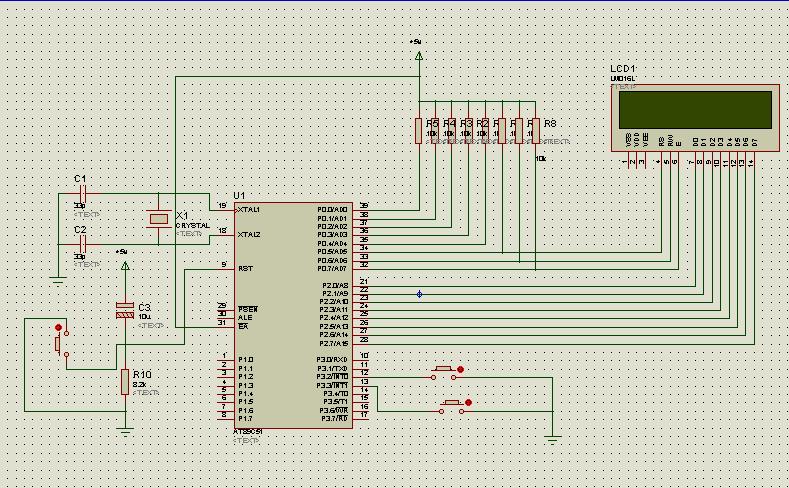Click the P2.0/A8 pin label
Screen dimensions: 789x488
click(335, 286)
